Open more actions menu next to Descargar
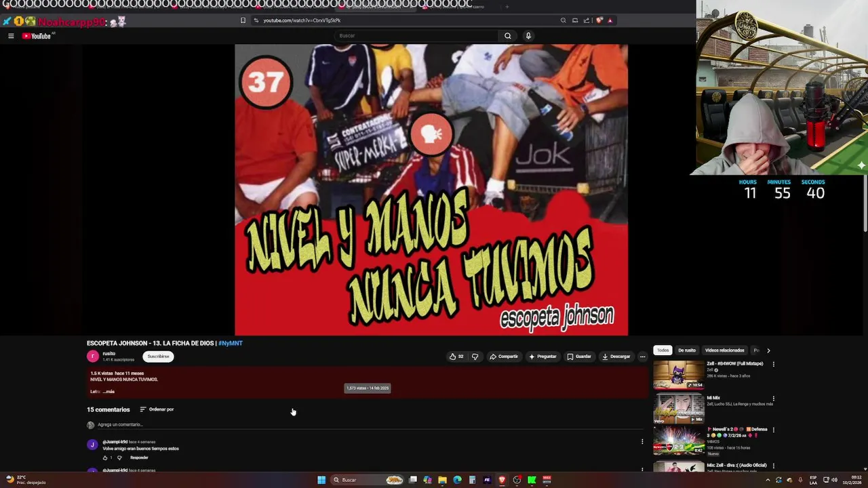This screenshot has width=868, height=488. click(x=643, y=357)
